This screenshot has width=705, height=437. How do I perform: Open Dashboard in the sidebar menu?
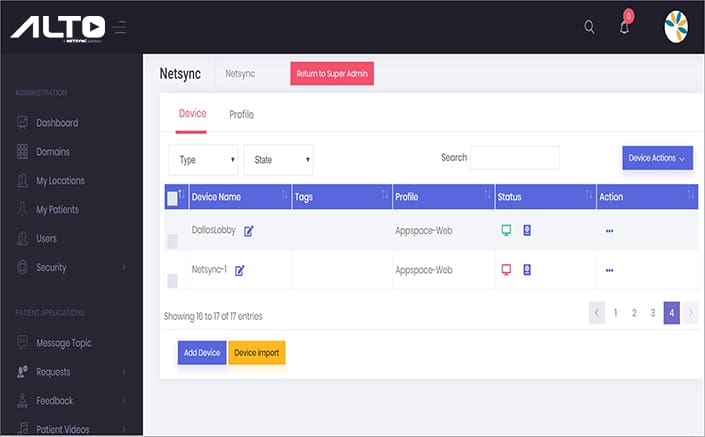(57, 123)
